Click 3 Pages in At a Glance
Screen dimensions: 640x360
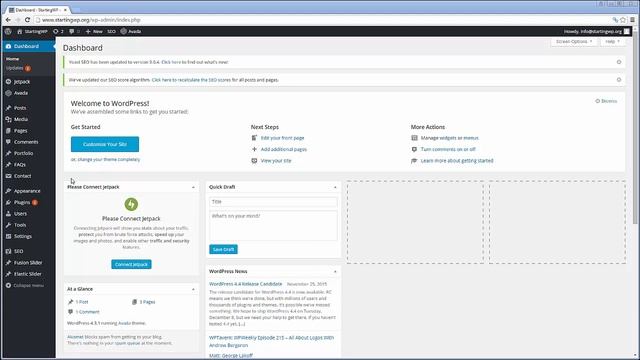[x=147, y=302]
